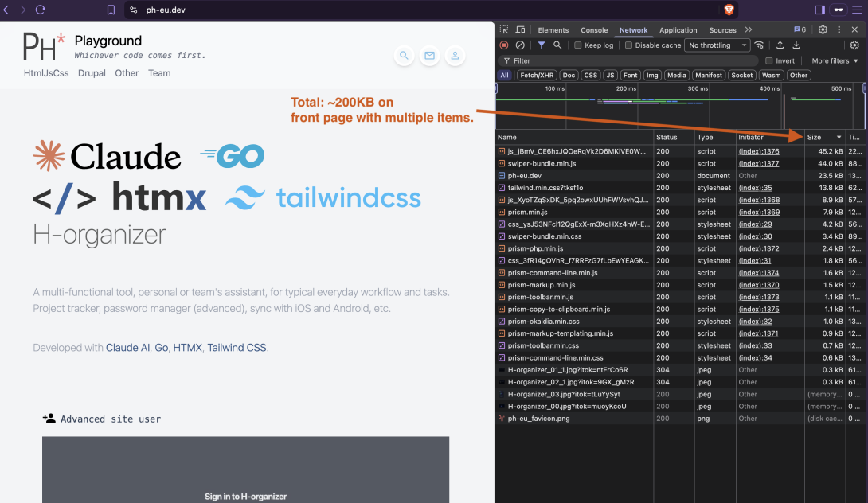This screenshot has height=503, width=868.
Task: Switch to the Elements tab
Action: [553, 30]
